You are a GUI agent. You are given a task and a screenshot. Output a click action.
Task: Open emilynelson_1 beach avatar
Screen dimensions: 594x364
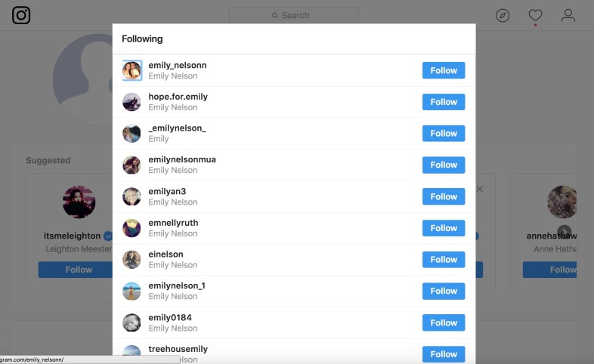(x=131, y=291)
